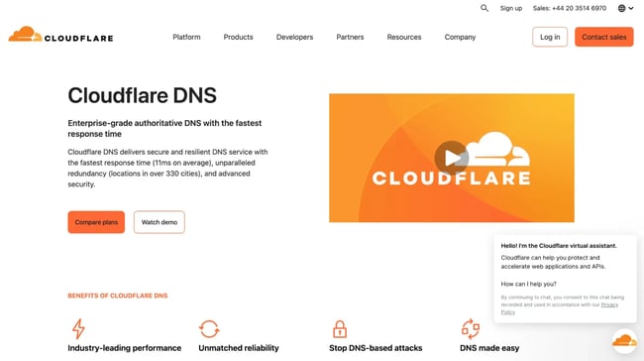Click the search magnifier icon

(484, 8)
